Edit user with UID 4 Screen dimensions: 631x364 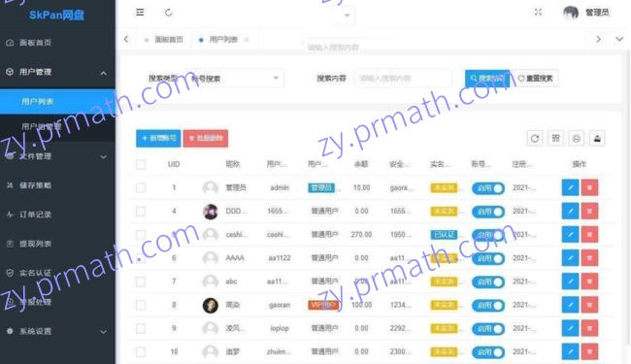pyautogui.click(x=570, y=212)
